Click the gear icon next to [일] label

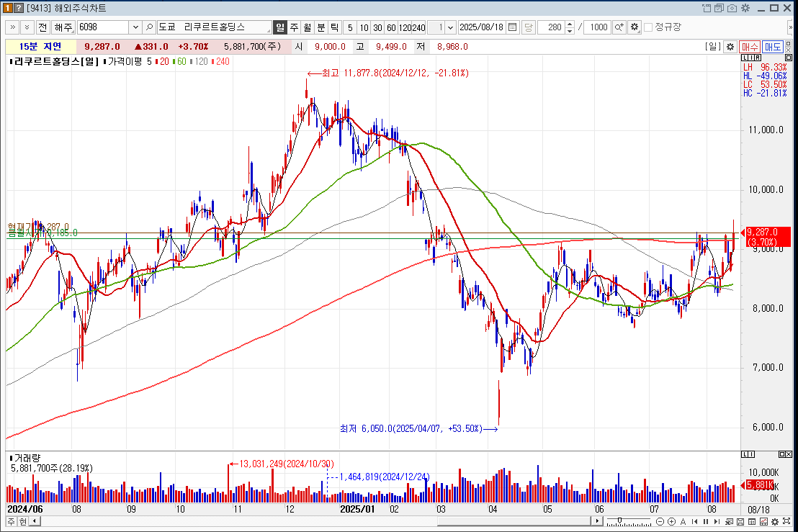click(x=730, y=46)
